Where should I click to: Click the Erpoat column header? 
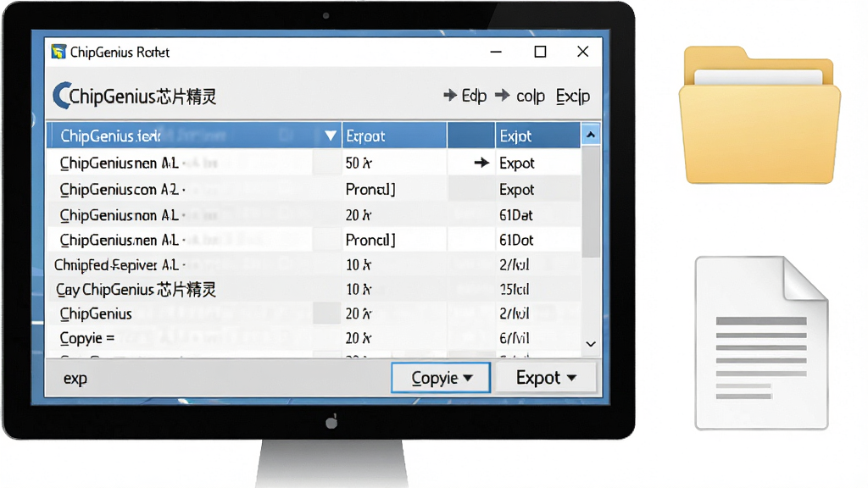[x=394, y=136]
